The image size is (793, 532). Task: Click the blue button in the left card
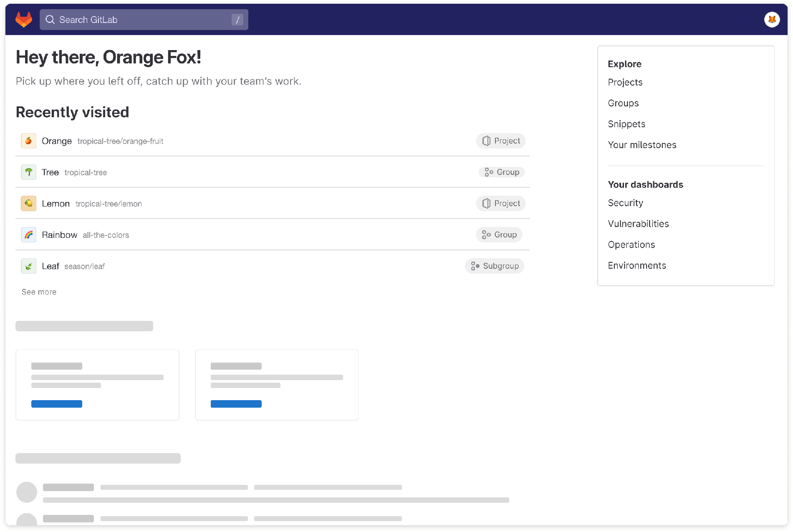pyautogui.click(x=57, y=404)
